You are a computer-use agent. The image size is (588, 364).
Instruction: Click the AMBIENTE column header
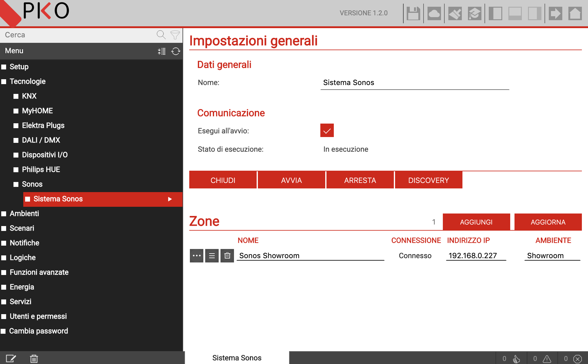point(553,240)
